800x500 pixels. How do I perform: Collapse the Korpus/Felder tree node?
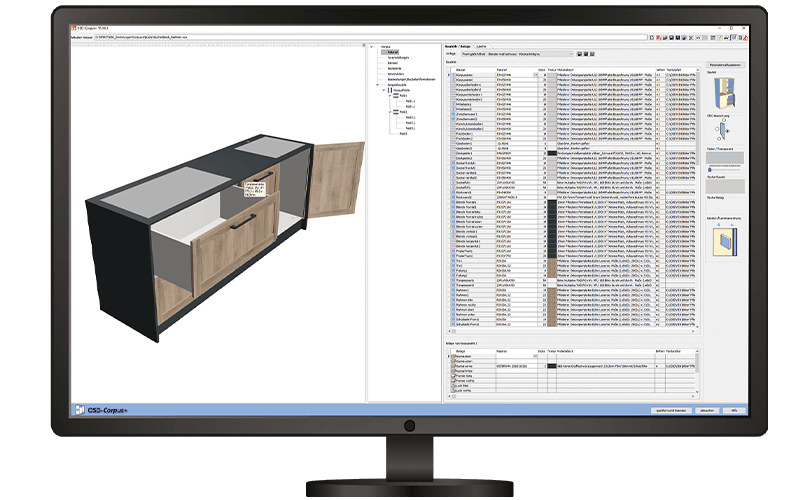384,90
